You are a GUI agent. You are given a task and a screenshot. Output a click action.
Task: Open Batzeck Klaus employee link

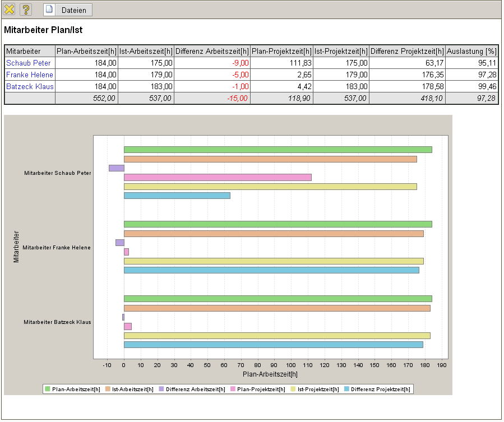tap(30, 86)
